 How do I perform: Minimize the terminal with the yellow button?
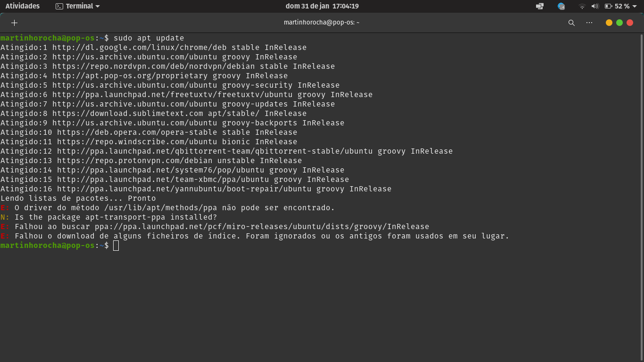pyautogui.click(x=609, y=23)
